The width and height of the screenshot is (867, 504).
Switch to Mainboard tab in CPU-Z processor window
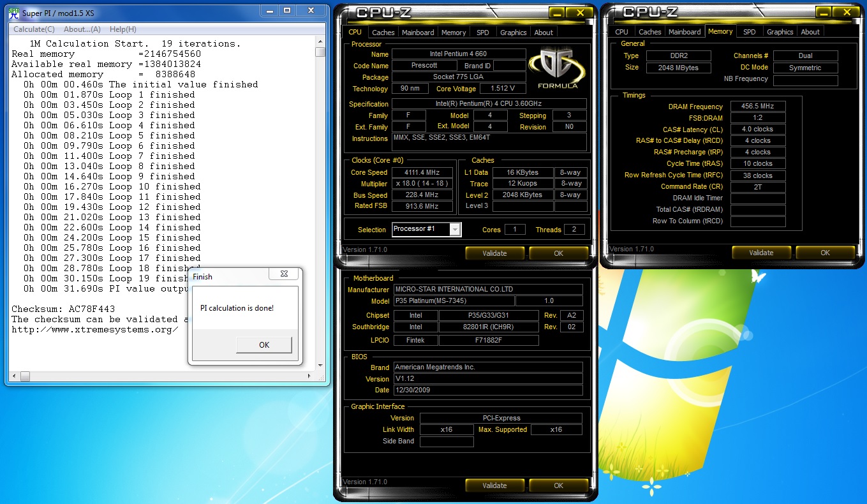click(x=419, y=32)
